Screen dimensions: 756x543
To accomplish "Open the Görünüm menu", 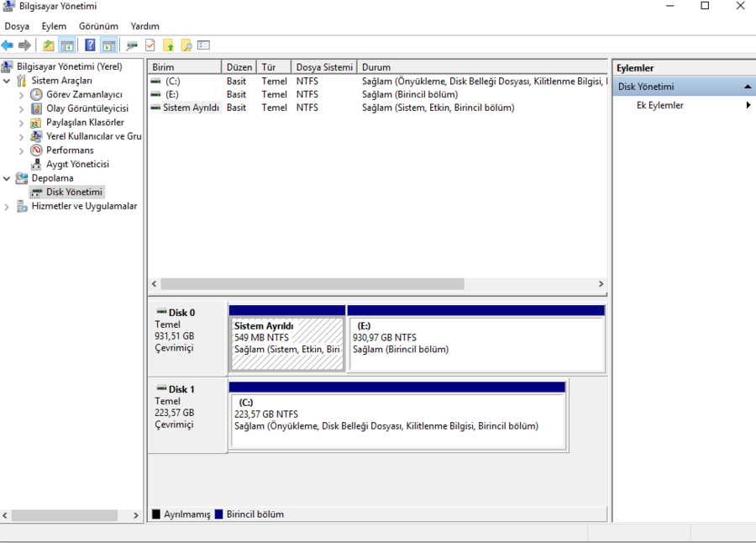I will [98, 26].
